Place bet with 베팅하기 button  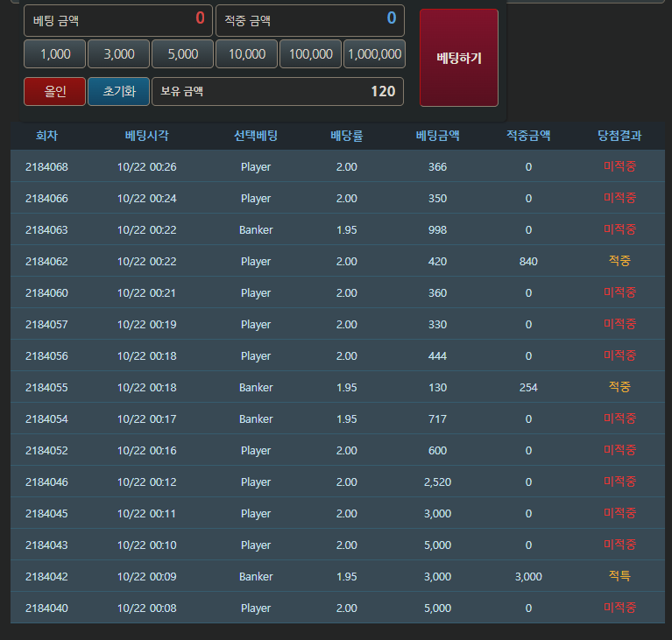pyautogui.click(x=459, y=58)
